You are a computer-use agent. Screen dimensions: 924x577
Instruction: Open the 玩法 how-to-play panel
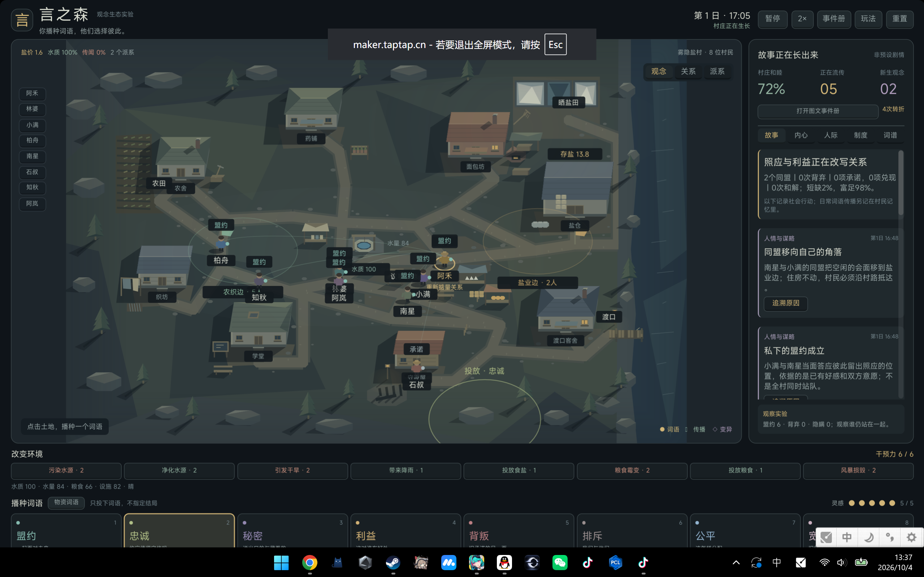[868, 19]
